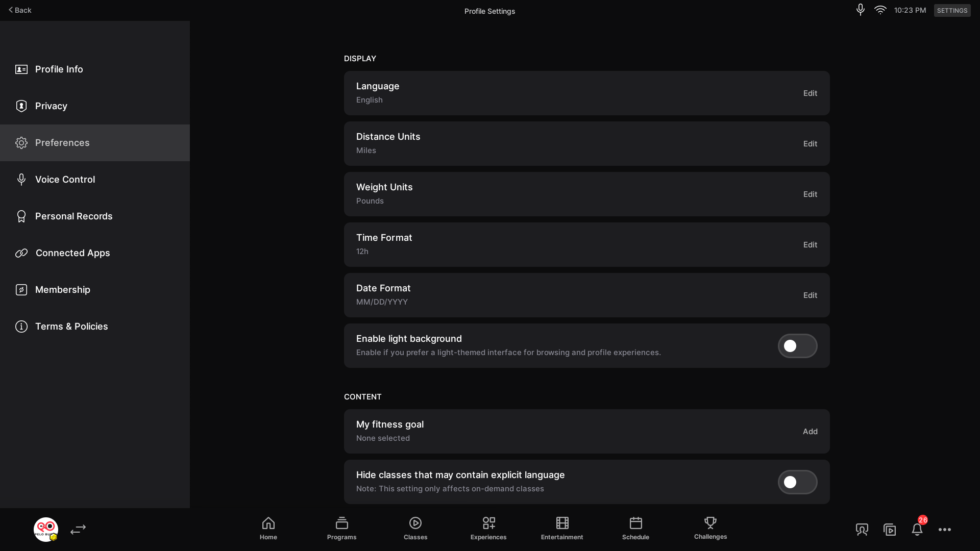Image resolution: width=980 pixels, height=551 pixels.
Task: Open the three-dots more menu
Action: point(944,530)
